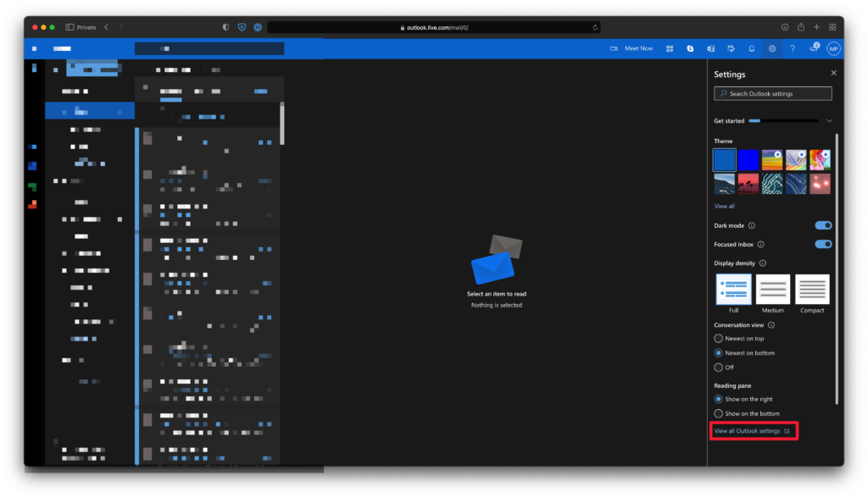Select Show on the bottom reading pane
The image size is (868, 498).
(719, 413)
